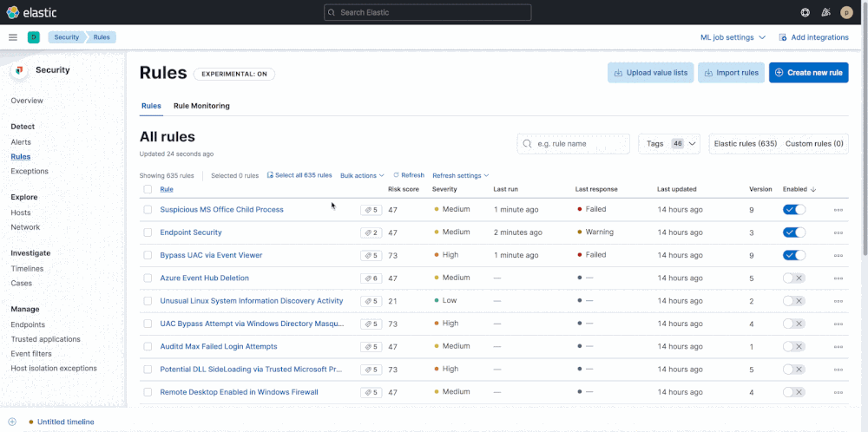Image resolution: width=868 pixels, height=432 pixels.
Task: Filter by Custom rules (0)
Action: click(x=814, y=143)
